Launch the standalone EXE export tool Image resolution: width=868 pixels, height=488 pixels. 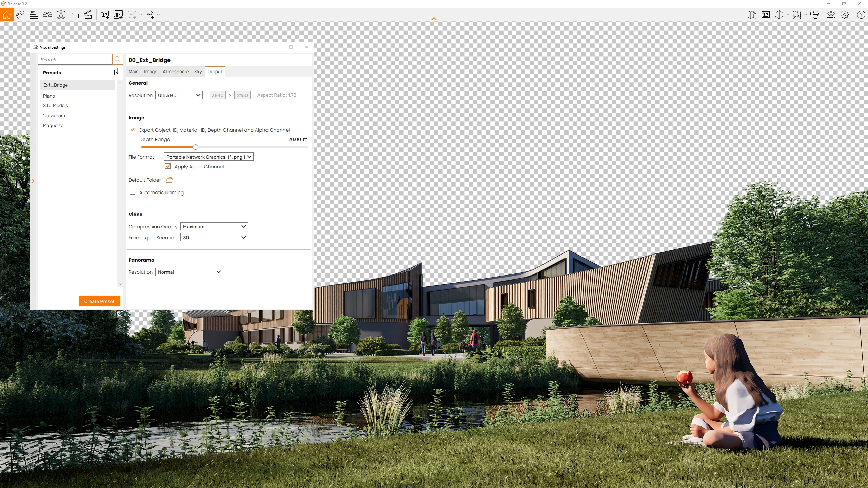tap(150, 15)
